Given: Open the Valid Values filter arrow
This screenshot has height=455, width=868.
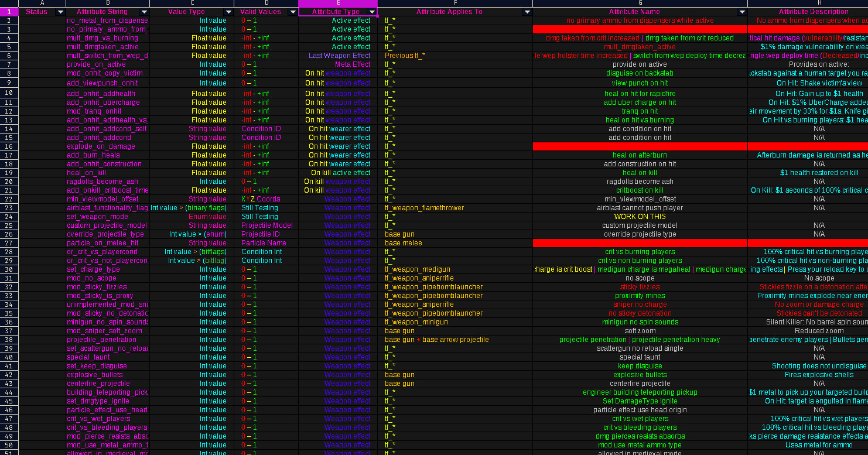Looking at the screenshot, I should pos(293,12).
